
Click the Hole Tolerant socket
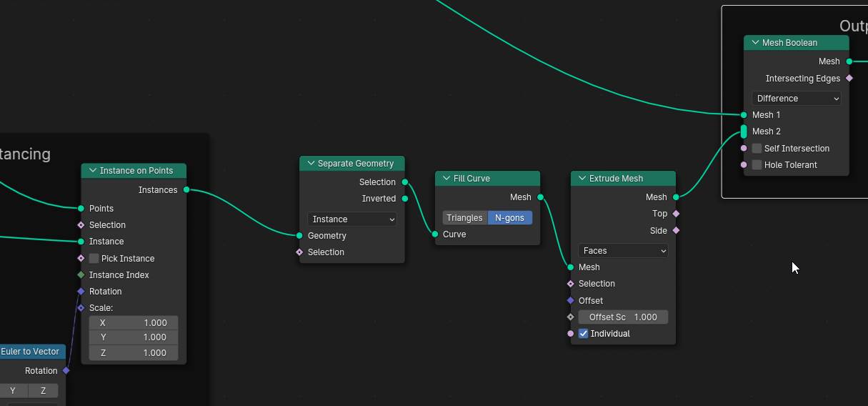click(x=744, y=165)
